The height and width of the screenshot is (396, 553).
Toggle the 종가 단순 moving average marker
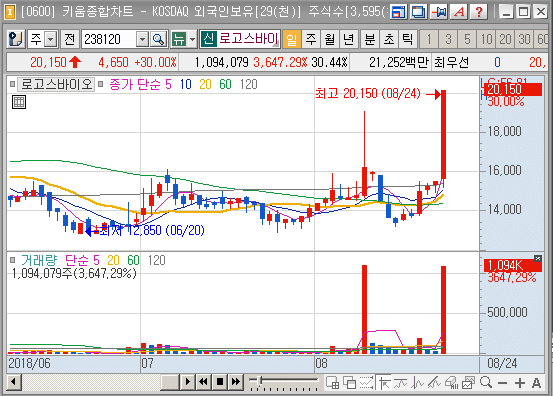click(101, 84)
